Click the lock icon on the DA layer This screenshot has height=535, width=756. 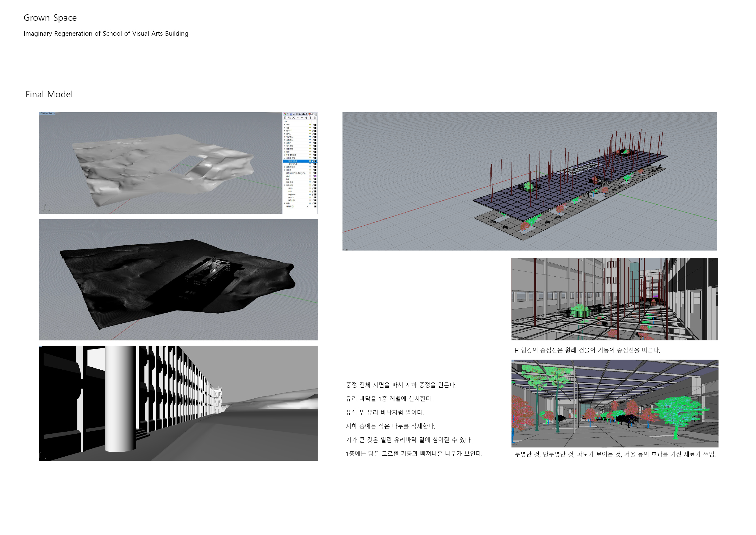click(313, 180)
